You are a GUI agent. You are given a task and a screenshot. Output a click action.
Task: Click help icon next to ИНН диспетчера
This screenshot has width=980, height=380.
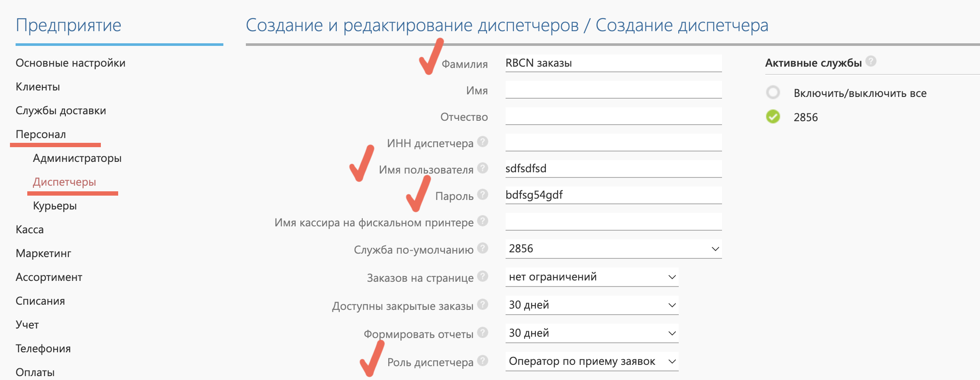click(x=483, y=142)
